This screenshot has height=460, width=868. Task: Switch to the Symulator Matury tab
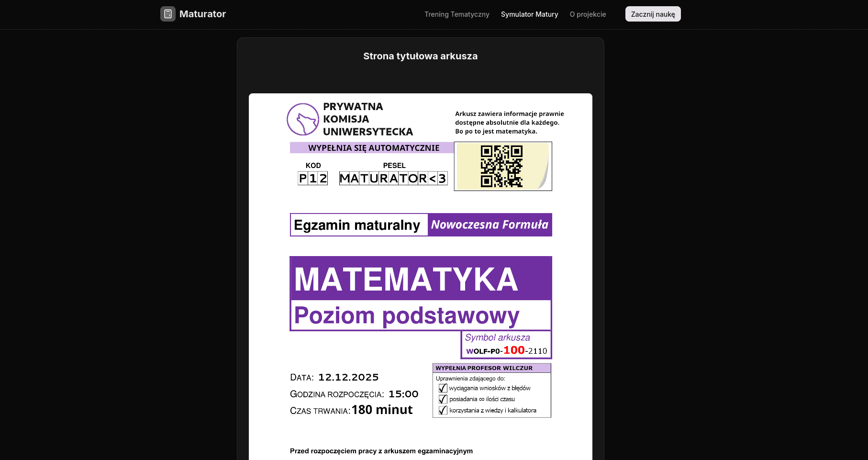529,14
